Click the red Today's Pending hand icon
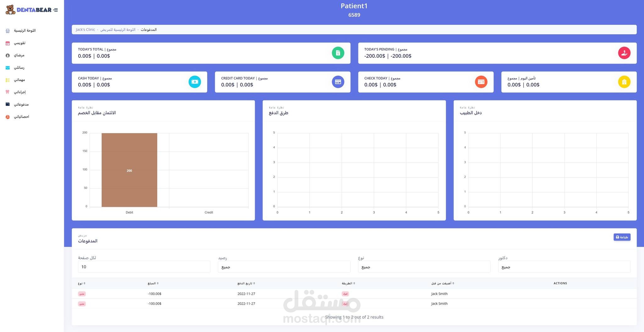The width and height of the screenshot is (644, 332). (x=624, y=53)
